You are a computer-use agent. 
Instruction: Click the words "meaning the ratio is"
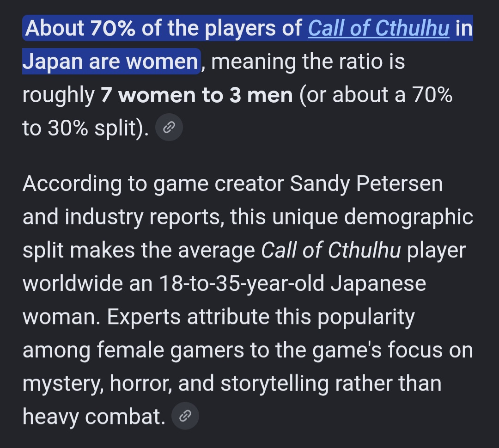(308, 61)
